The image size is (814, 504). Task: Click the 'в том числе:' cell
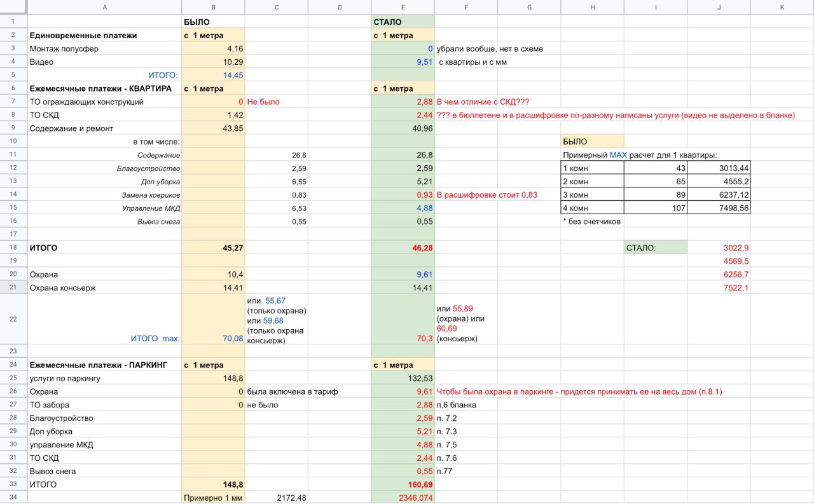104,142
